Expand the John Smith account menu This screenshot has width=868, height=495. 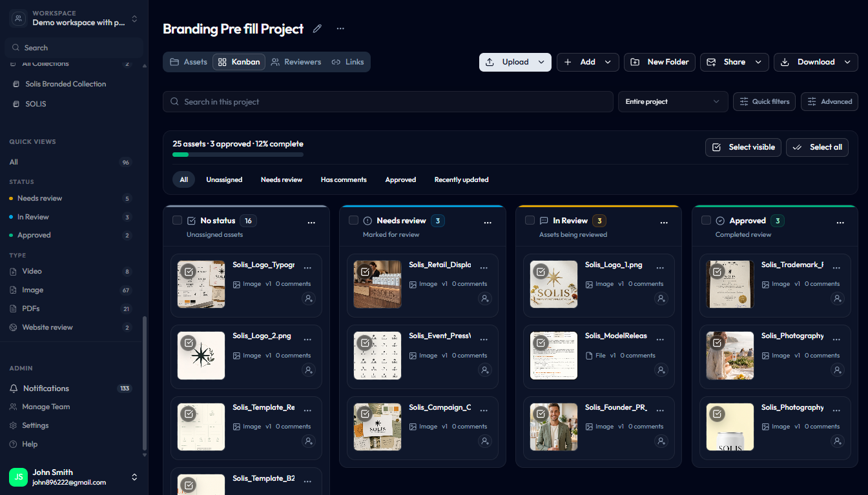(134, 477)
